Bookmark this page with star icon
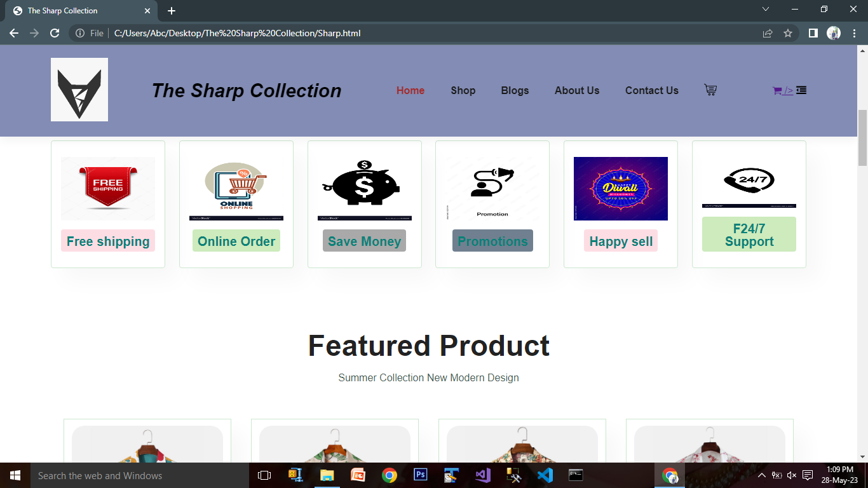Viewport: 868px width, 488px height. click(788, 33)
